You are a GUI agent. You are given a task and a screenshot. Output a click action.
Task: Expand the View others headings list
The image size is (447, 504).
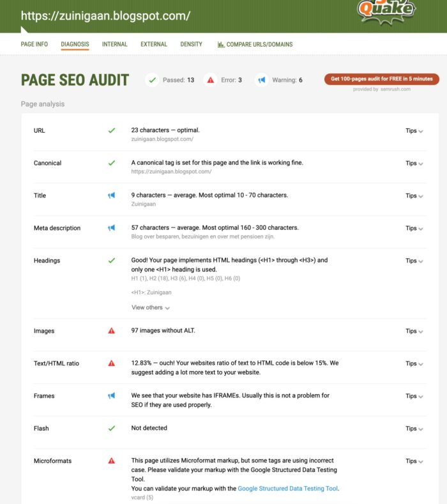(x=151, y=307)
